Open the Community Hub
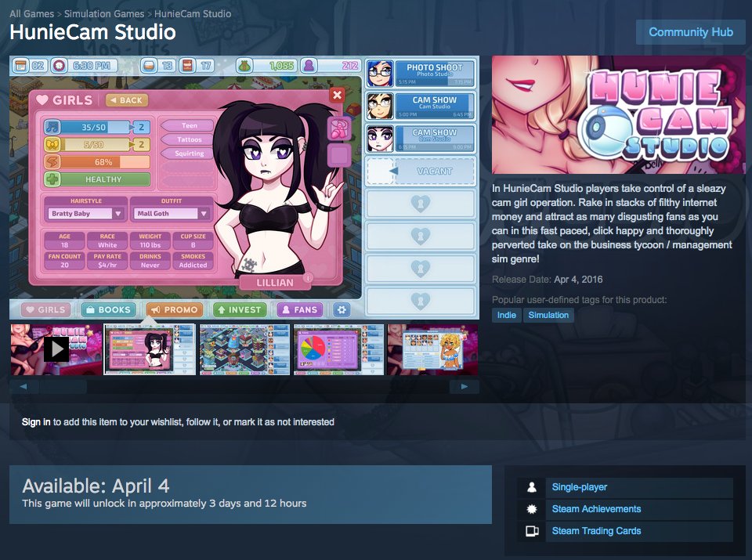Screen dimensions: 752x560 [690, 32]
